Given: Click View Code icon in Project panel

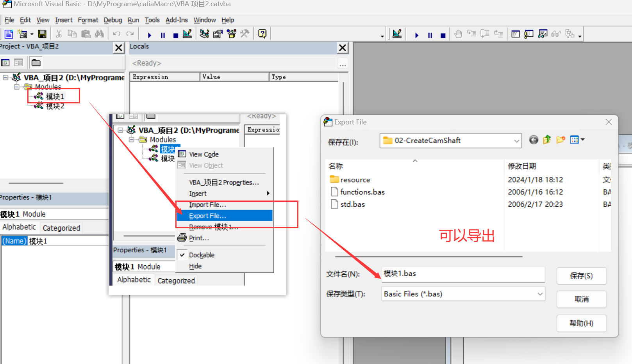Looking at the screenshot, I should tap(5, 62).
